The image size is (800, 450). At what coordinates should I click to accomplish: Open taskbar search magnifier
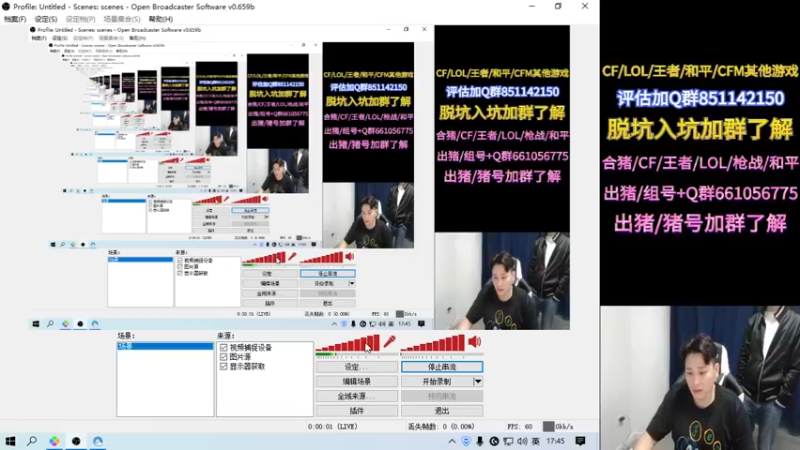point(32,441)
